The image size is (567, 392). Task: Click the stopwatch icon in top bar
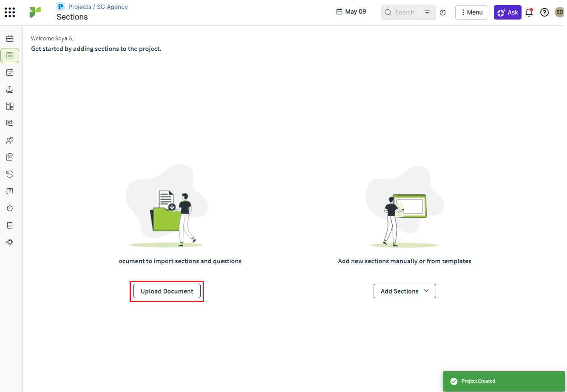442,12
